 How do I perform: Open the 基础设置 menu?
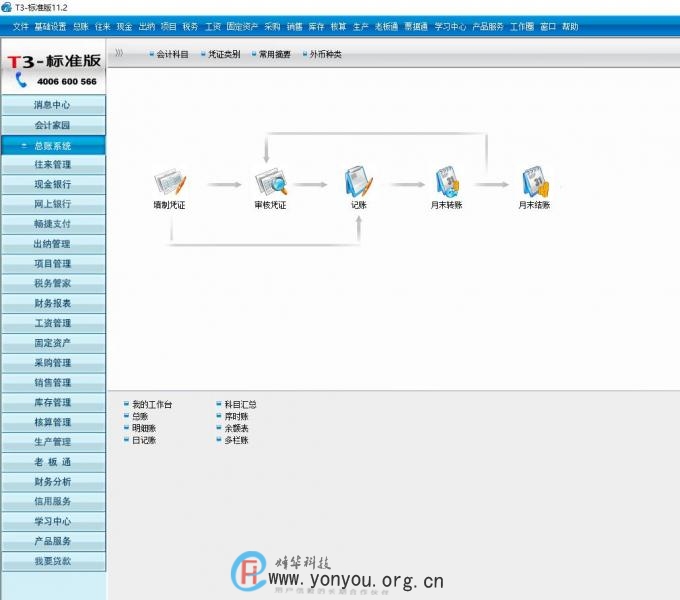(x=50, y=27)
